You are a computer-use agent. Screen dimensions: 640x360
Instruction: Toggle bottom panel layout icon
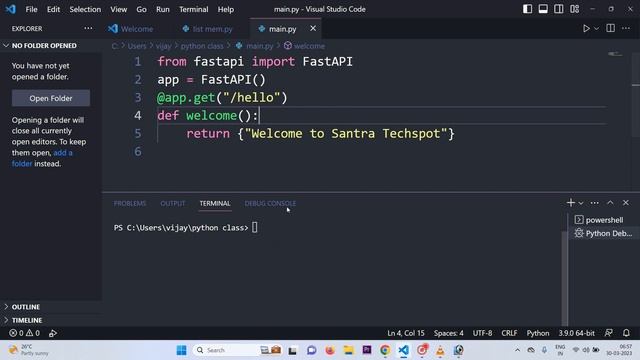[543, 9]
